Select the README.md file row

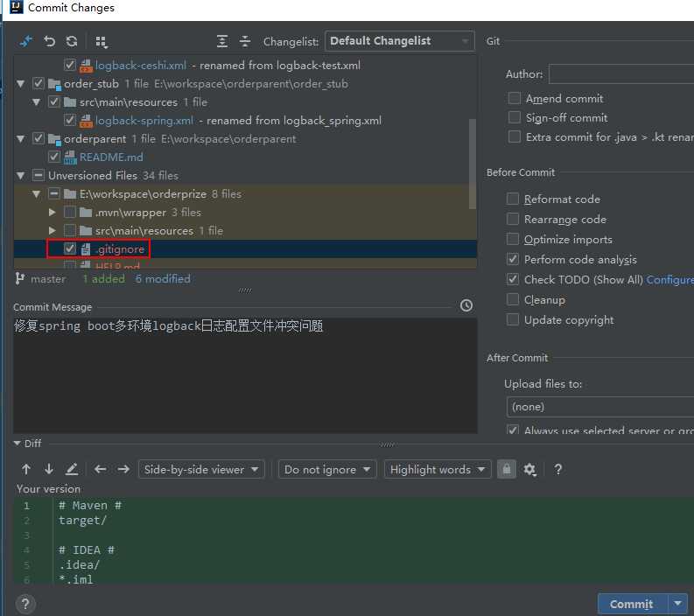coord(245,157)
